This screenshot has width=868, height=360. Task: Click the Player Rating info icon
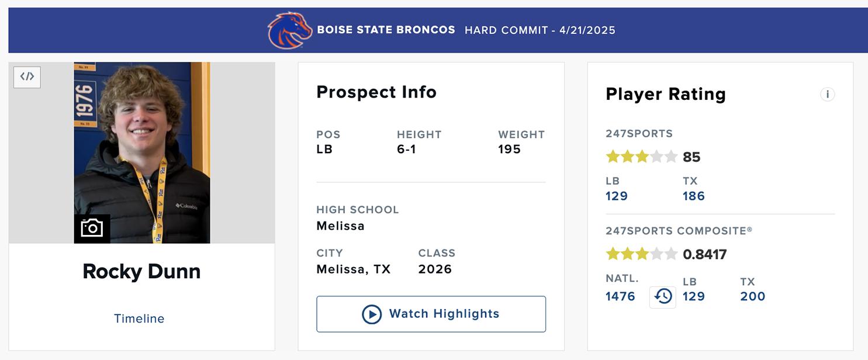click(x=827, y=95)
